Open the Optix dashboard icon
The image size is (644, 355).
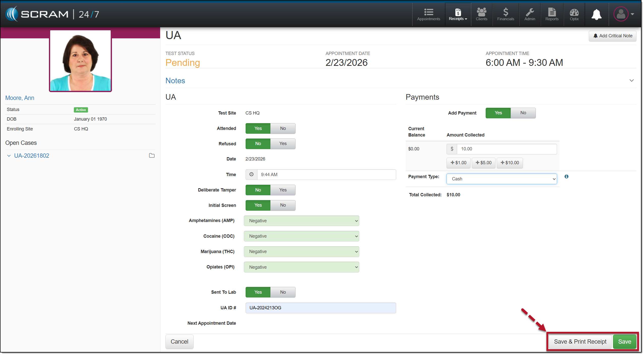[x=574, y=14]
